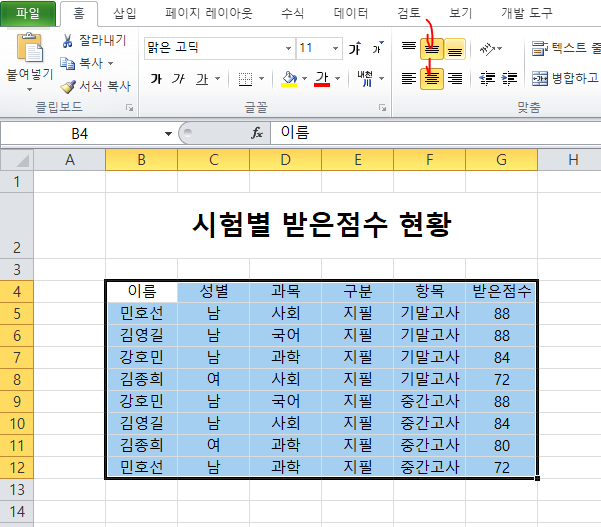
Task: Click the cell 중간고사 in row 12
Action: pos(430,467)
